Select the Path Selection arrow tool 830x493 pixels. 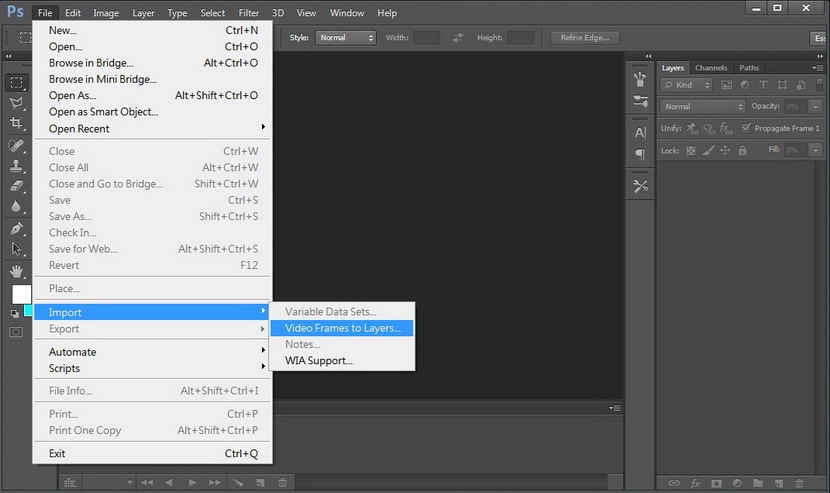[16, 249]
